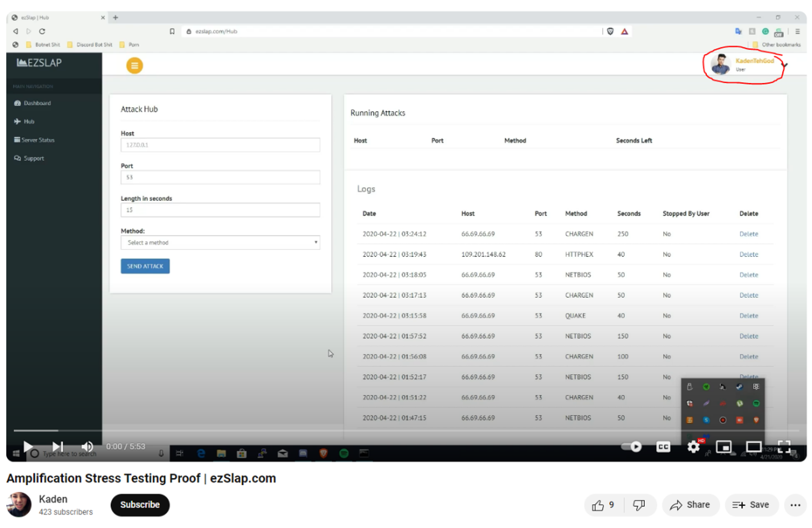The height and width of the screenshot is (528, 812).
Task: Mute the video volume speaker icon
Action: coord(87,446)
